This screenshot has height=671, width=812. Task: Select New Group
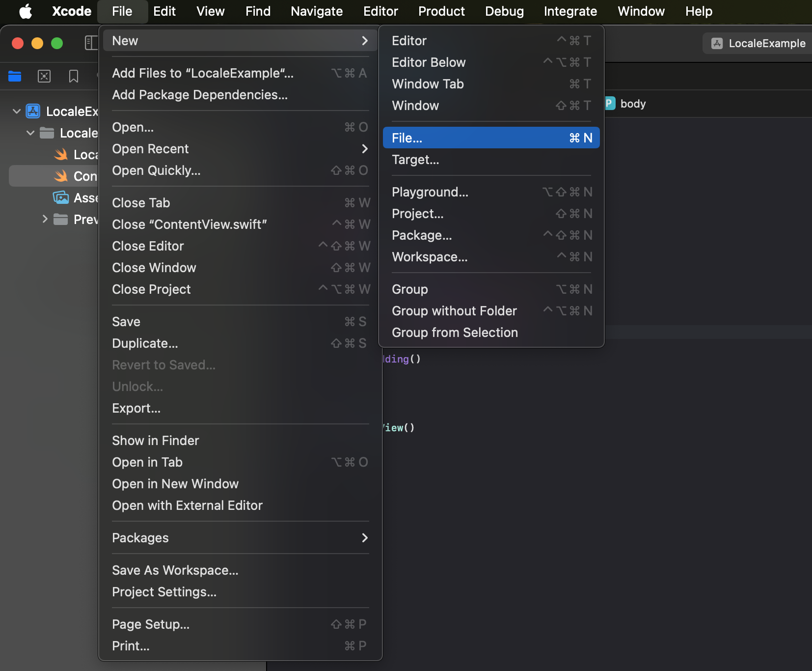click(491, 289)
